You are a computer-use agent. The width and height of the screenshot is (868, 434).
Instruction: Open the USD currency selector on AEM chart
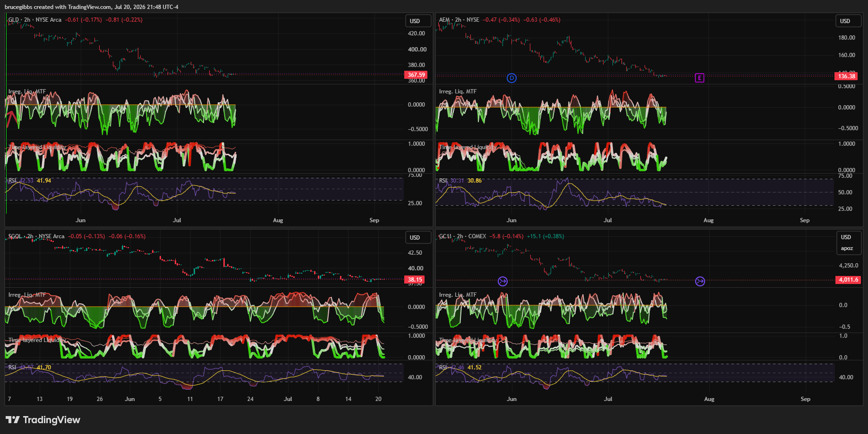click(849, 21)
